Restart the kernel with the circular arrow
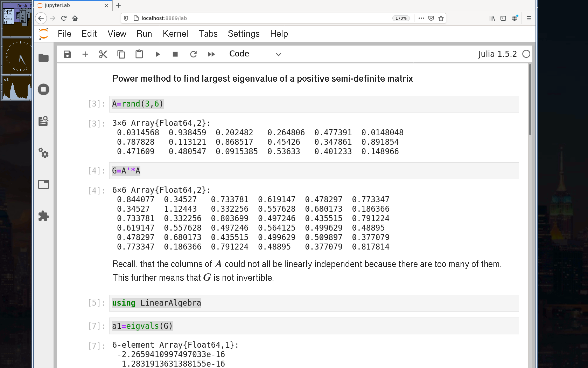Screen dimensions: 588x368 [x=193, y=54]
